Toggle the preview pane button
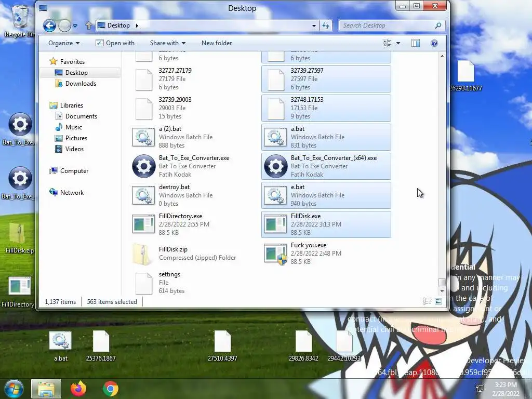 [x=416, y=43]
